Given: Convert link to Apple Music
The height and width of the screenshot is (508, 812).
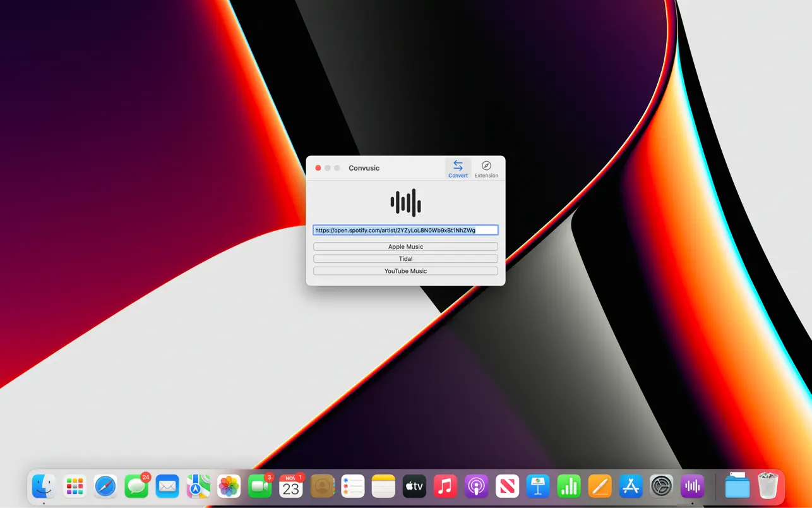Looking at the screenshot, I should pos(405,246).
